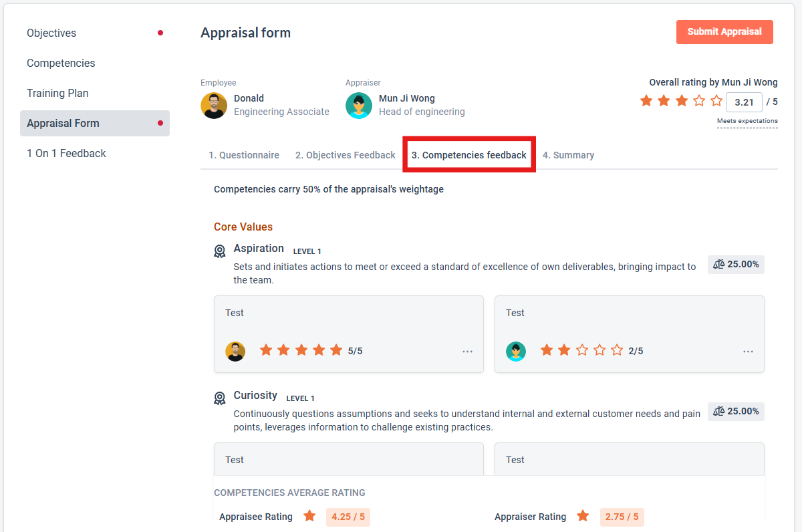Click the overall rating 3.21 input field

[744, 102]
